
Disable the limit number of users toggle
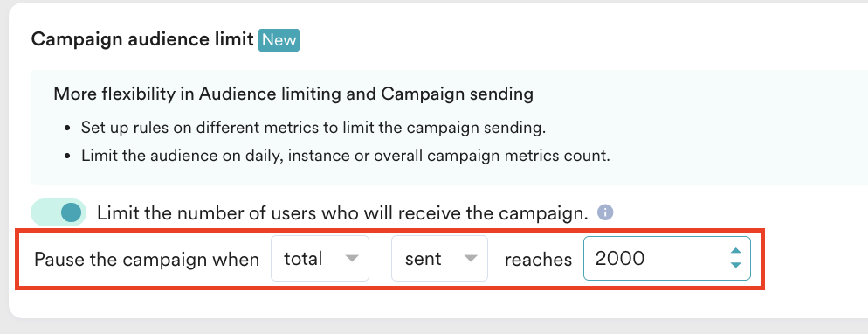(59, 212)
